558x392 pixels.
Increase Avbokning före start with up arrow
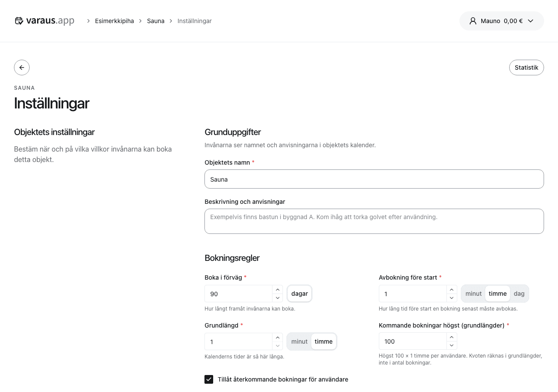[452, 290]
